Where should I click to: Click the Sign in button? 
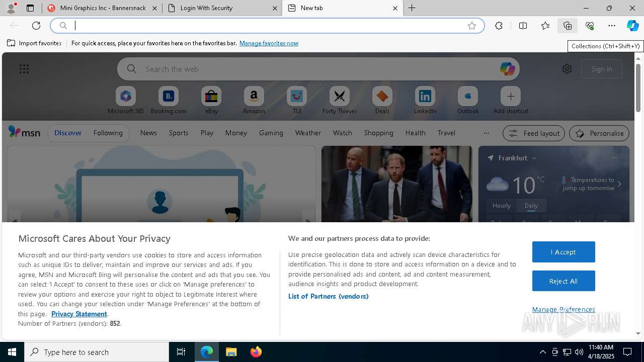pos(602,69)
